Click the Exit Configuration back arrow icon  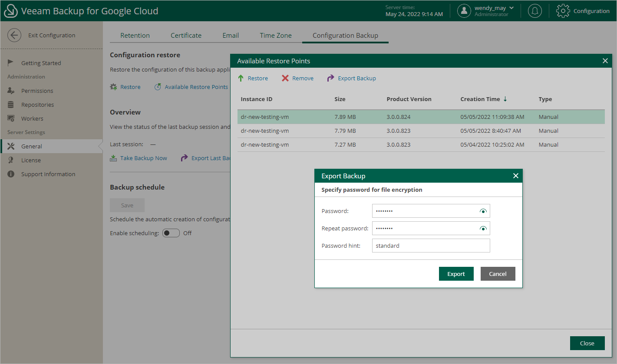click(14, 36)
